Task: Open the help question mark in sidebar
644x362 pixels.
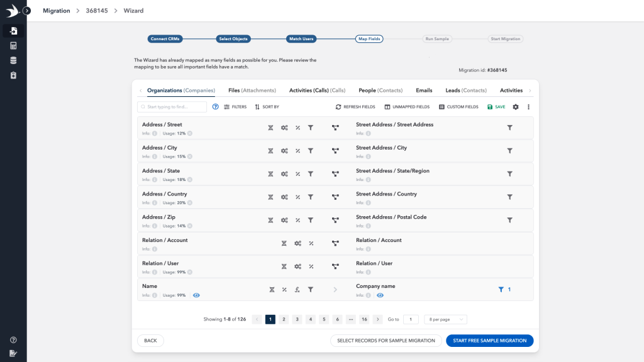Action: click(13, 340)
